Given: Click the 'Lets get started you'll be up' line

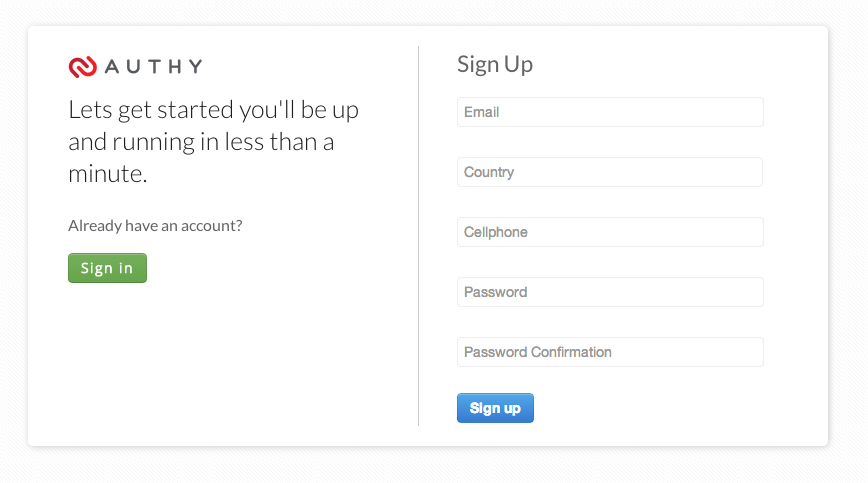Looking at the screenshot, I should 214,110.
